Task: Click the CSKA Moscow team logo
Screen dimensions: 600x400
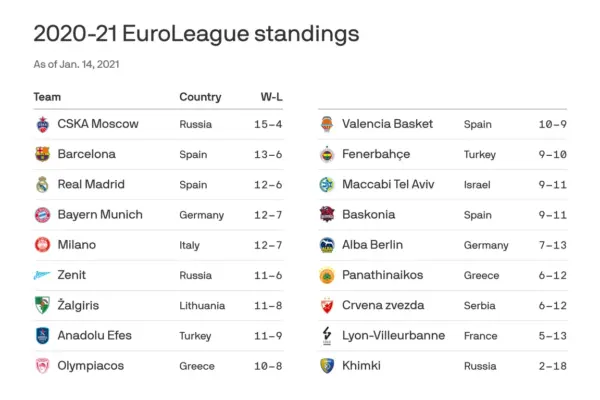Action: point(42,125)
